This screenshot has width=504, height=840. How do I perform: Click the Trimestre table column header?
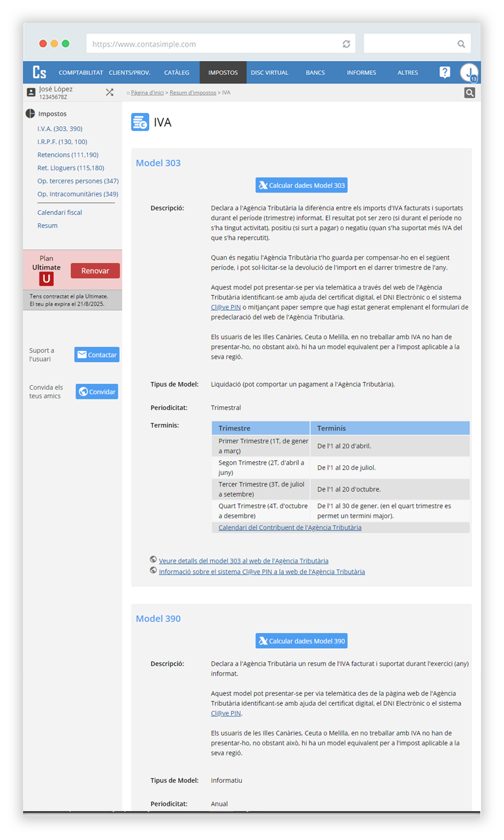click(261, 428)
